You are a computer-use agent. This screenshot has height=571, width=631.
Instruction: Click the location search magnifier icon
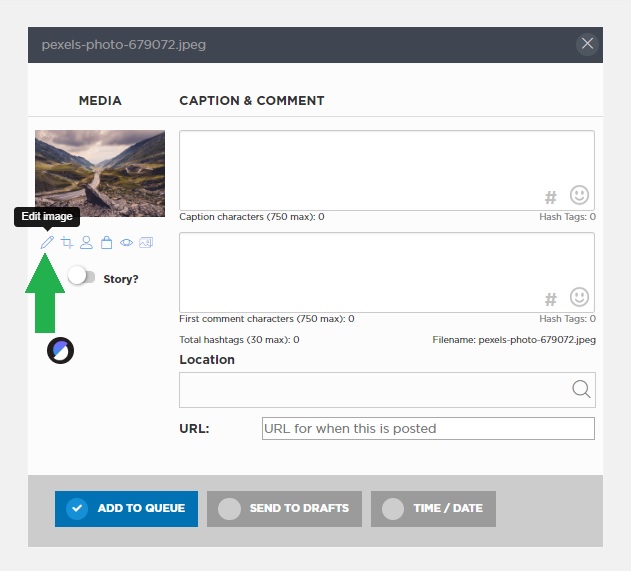pyautogui.click(x=581, y=389)
